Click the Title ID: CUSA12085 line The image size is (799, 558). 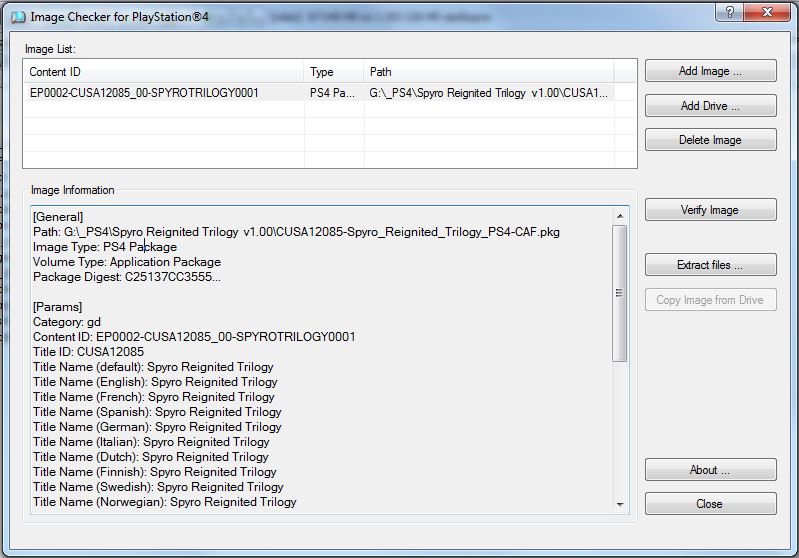click(88, 352)
